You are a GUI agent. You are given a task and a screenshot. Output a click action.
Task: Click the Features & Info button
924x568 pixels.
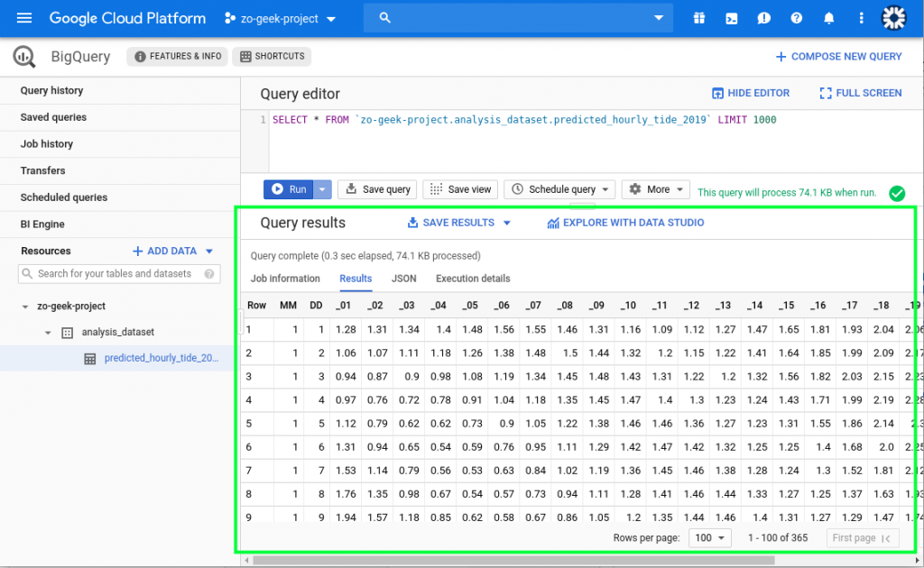(x=178, y=57)
